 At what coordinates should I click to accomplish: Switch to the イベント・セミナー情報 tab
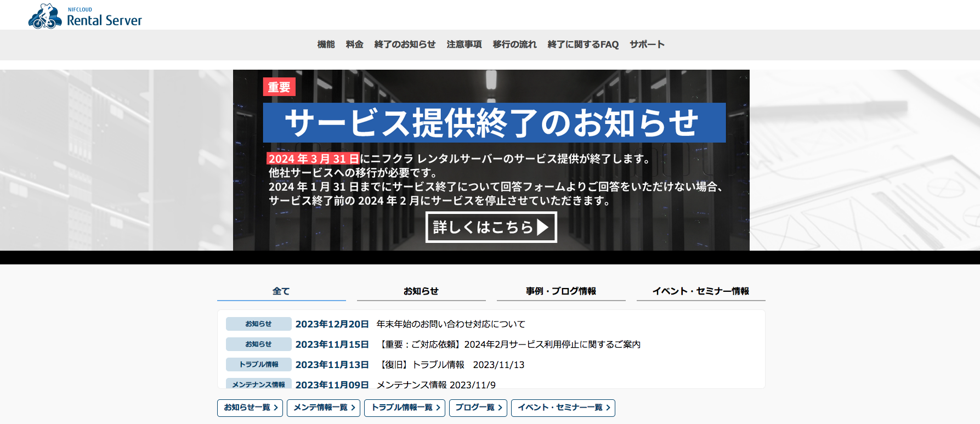[701, 291]
